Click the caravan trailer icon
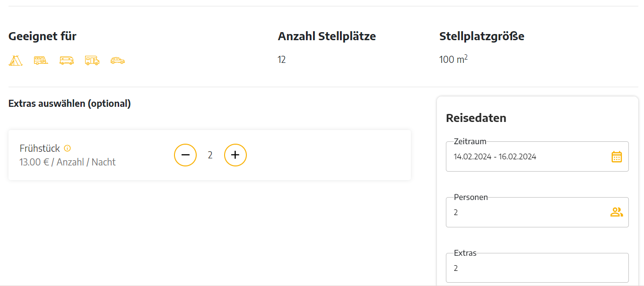The image size is (644, 286). click(x=41, y=61)
